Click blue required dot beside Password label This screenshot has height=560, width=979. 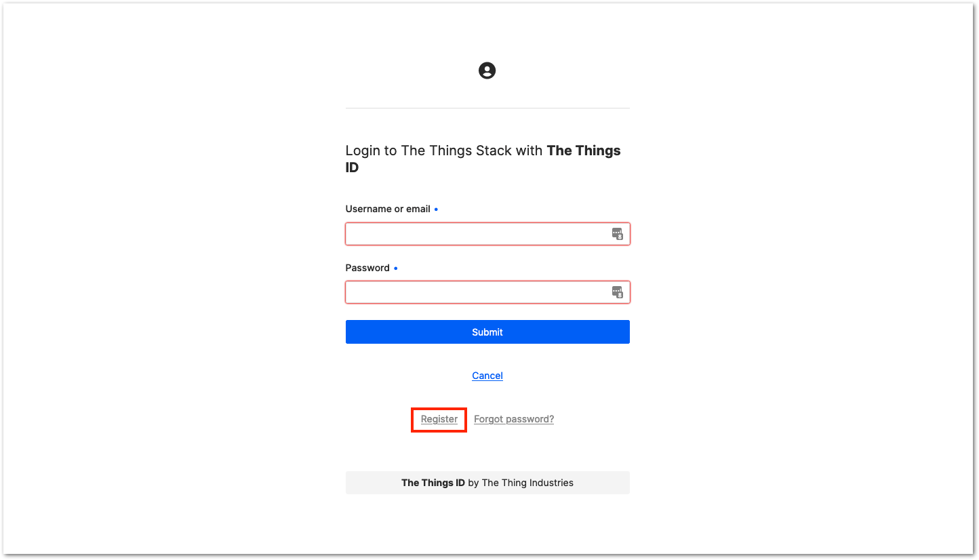396,268
